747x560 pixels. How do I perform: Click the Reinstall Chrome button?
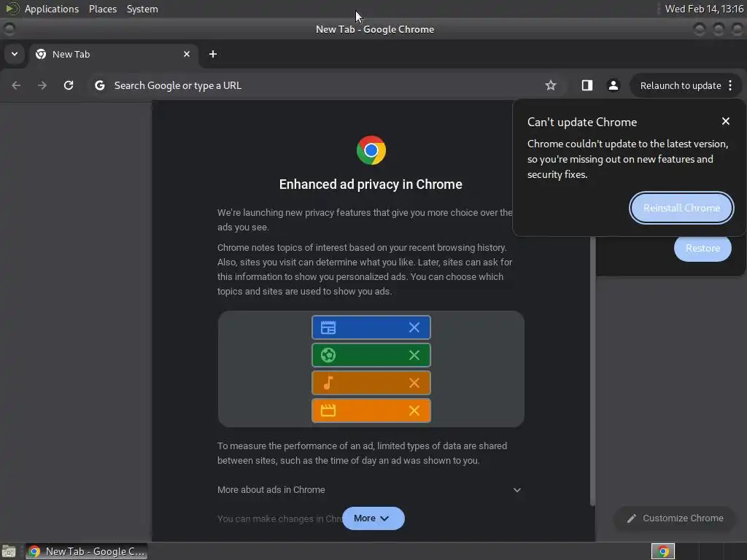(681, 208)
